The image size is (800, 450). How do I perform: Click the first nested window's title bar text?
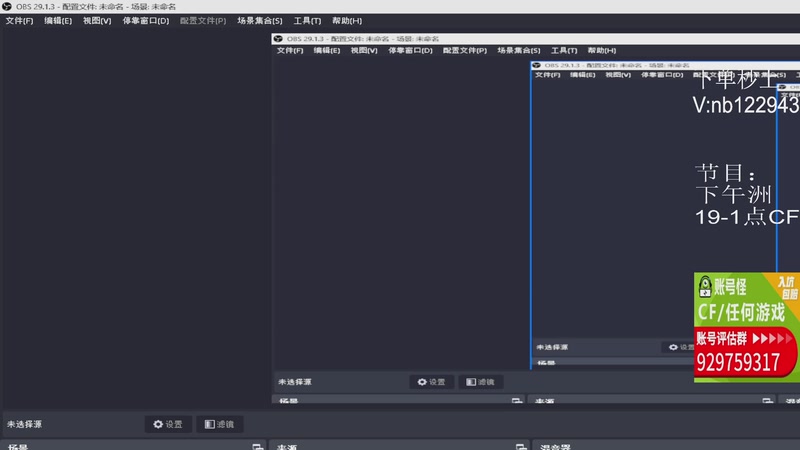point(363,39)
